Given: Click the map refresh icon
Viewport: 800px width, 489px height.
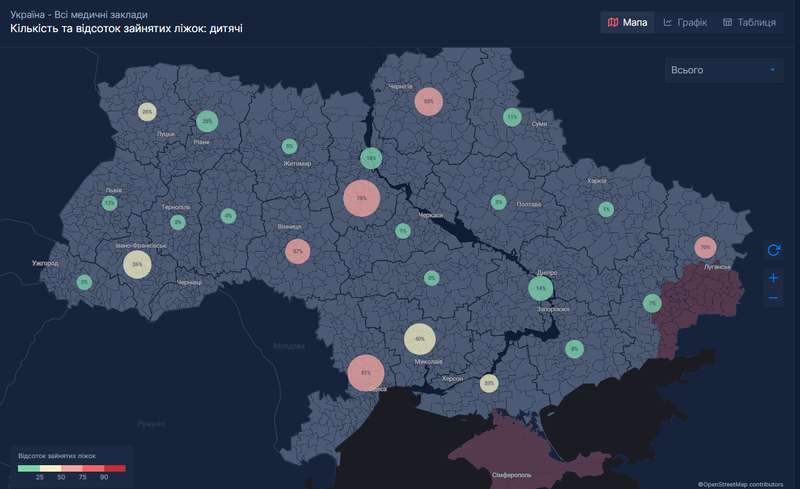Looking at the screenshot, I should [773, 250].
